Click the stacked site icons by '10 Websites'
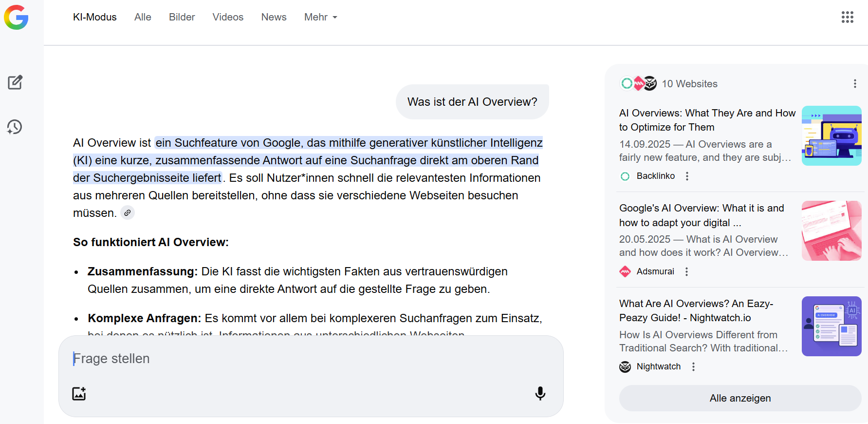Viewport: 868px width, 424px height. tap(638, 83)
